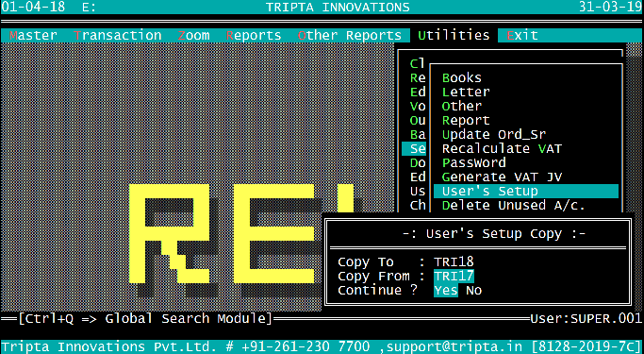
Task: Choose Letter in the submenu
Action: (466, 92)
